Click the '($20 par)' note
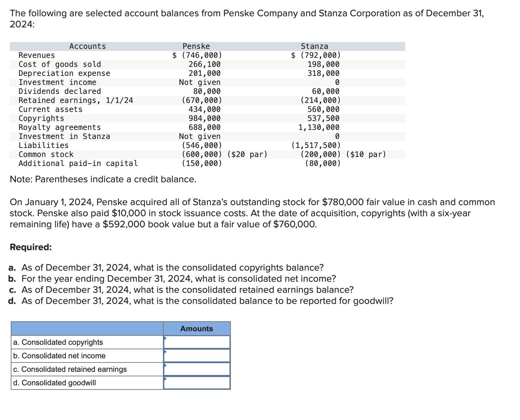520x420 pixels. [x=248, y=154]
